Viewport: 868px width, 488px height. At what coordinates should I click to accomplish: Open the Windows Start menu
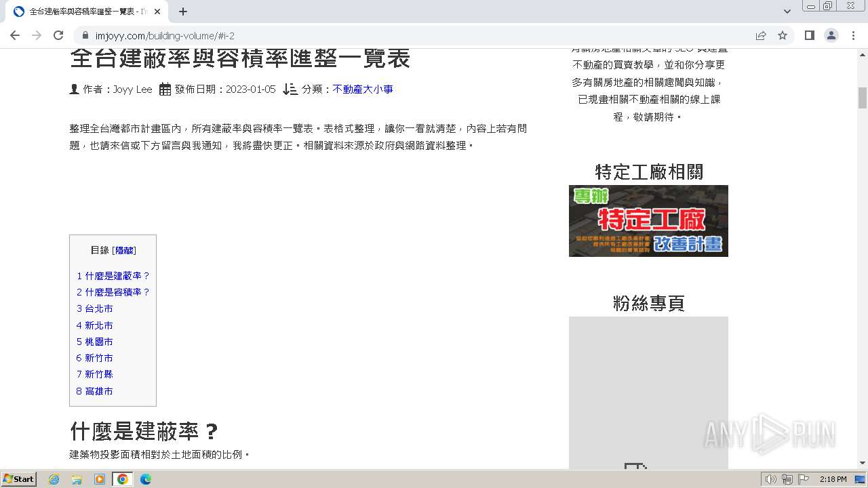(x=18, y=479)
